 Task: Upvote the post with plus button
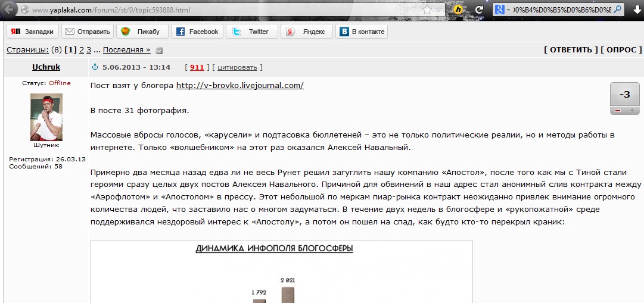coord(632,111)
